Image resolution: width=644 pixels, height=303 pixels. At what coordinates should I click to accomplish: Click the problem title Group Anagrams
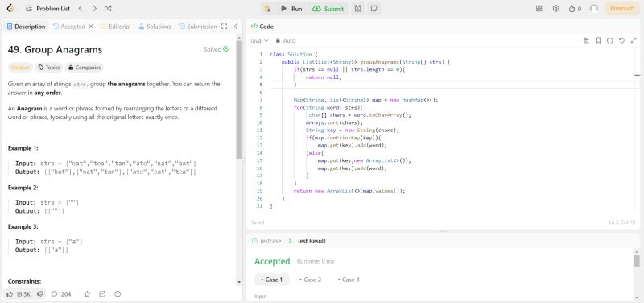pos(55,50)
